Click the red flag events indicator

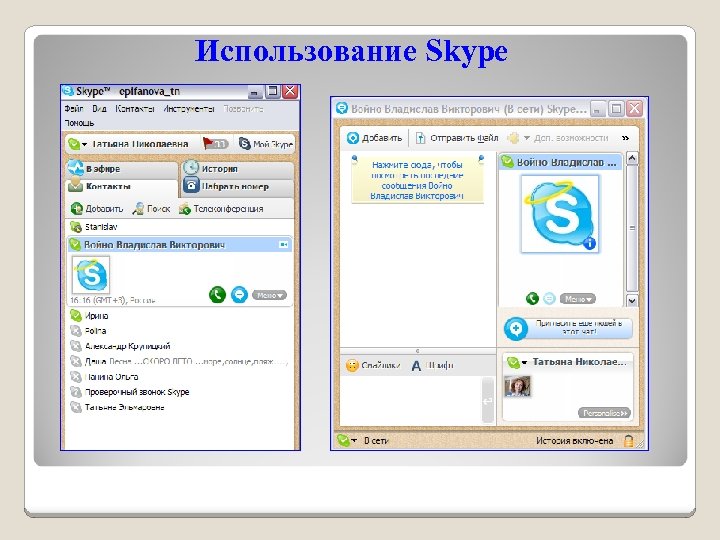click(x=215, y=144)
